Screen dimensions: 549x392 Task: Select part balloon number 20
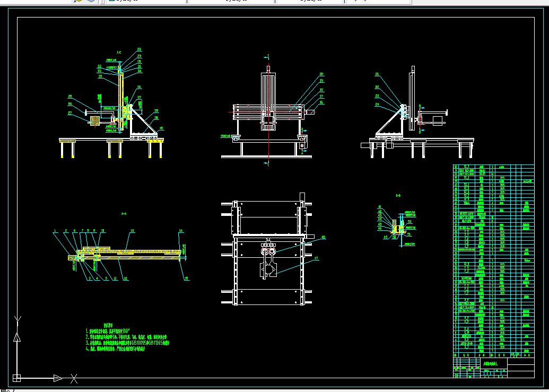(x=321, y=74)
